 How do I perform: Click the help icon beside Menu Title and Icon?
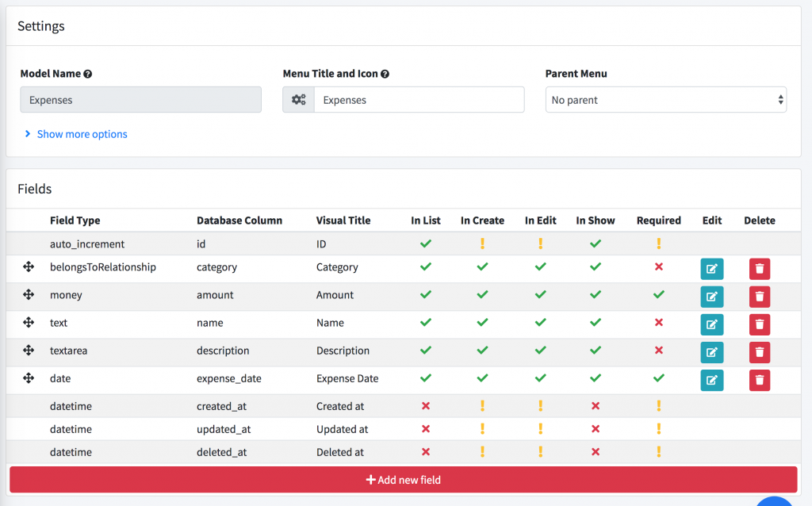(x=385, y=73)
